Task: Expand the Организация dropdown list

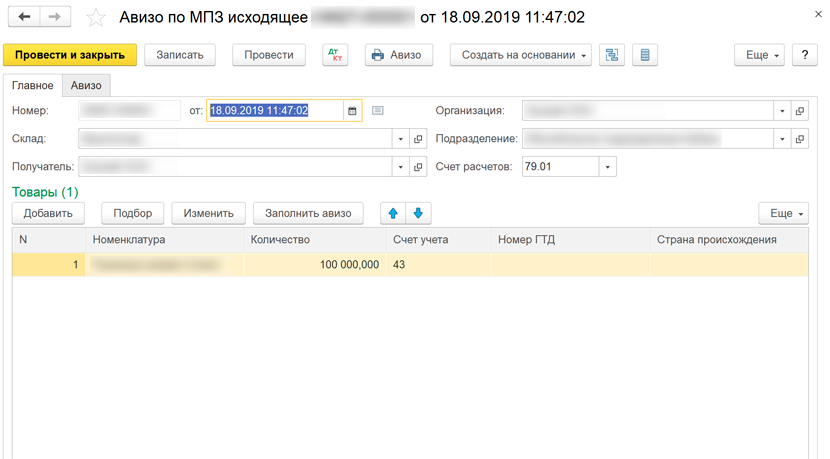Action: (x=781, y=111)
